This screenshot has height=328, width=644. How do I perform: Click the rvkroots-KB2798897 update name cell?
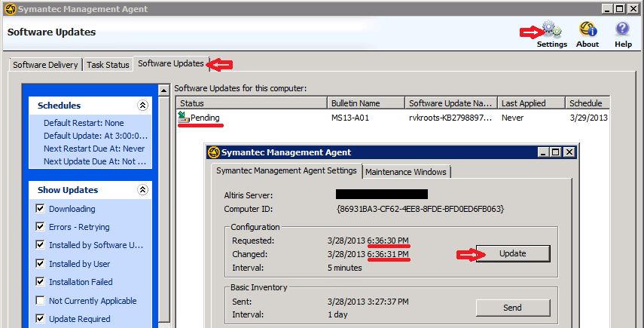(450, 118)
